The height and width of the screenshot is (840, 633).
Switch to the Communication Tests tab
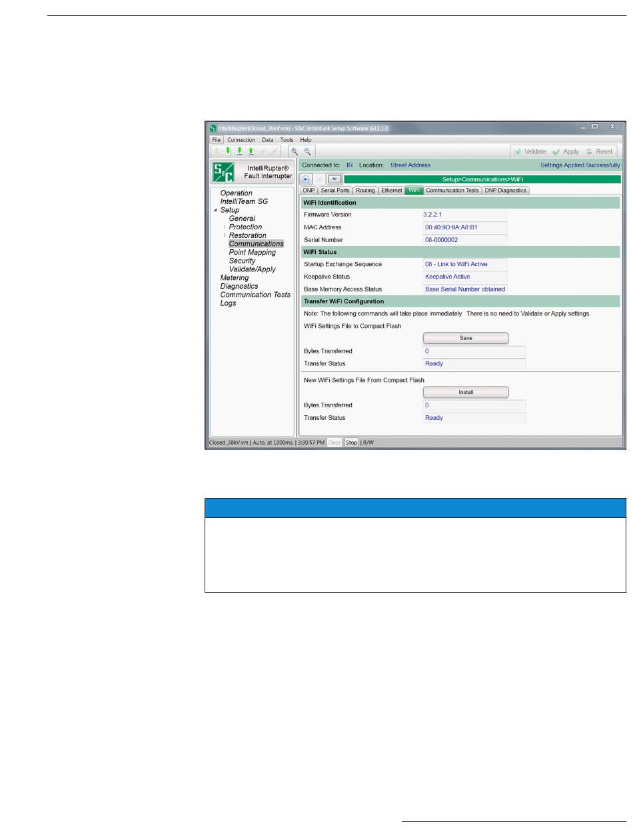pyautogui.click(x=452, y=191)
